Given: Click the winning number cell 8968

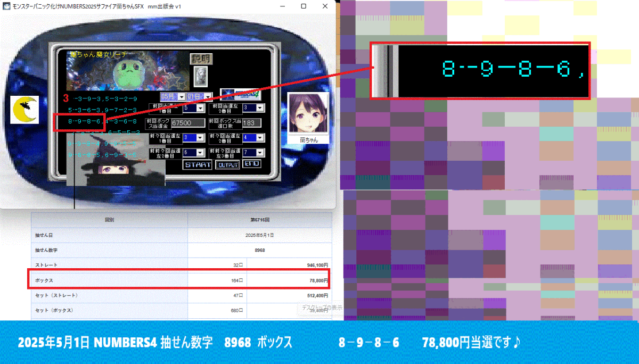Looking at the screenshot, I should tap(260, 250).
